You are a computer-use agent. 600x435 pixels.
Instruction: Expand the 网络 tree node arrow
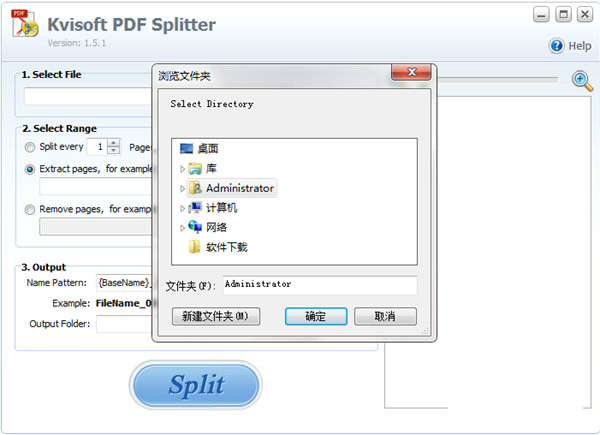[182, 228]
